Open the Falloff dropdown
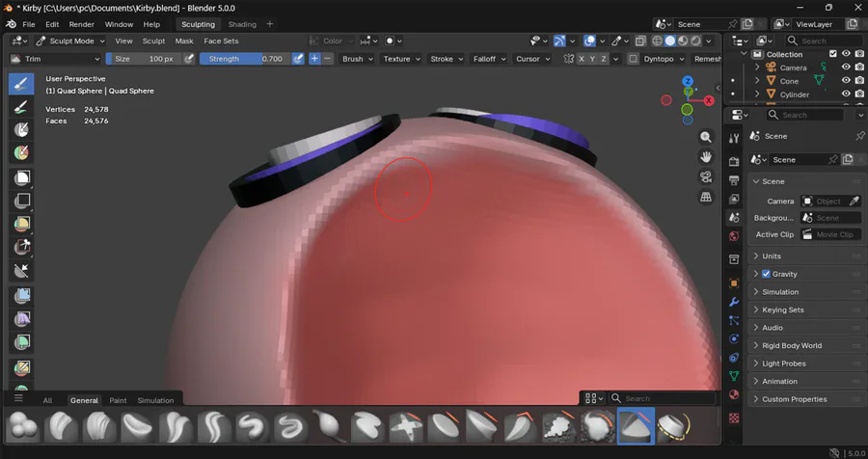 [x=489, y=59]
